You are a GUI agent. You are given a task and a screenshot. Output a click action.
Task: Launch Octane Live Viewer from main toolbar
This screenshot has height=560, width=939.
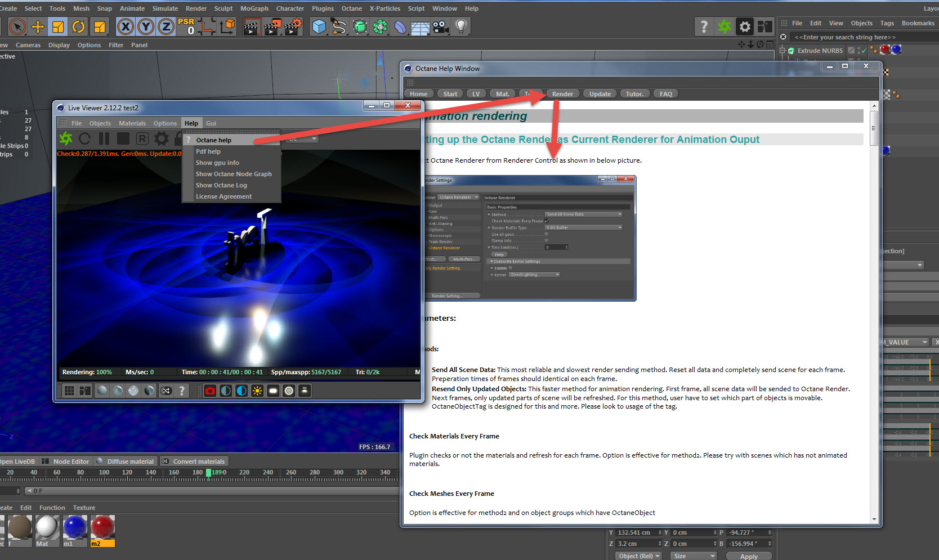pyautogui.click(x=724, y=26)
